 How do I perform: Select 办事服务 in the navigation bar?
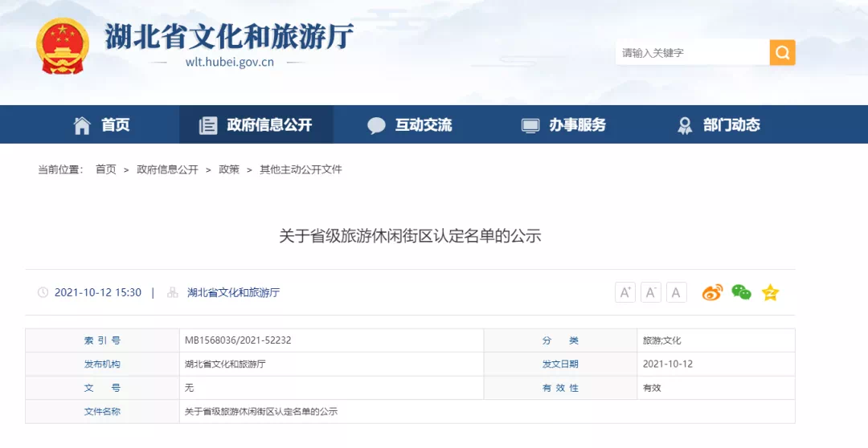click(564, 125)
